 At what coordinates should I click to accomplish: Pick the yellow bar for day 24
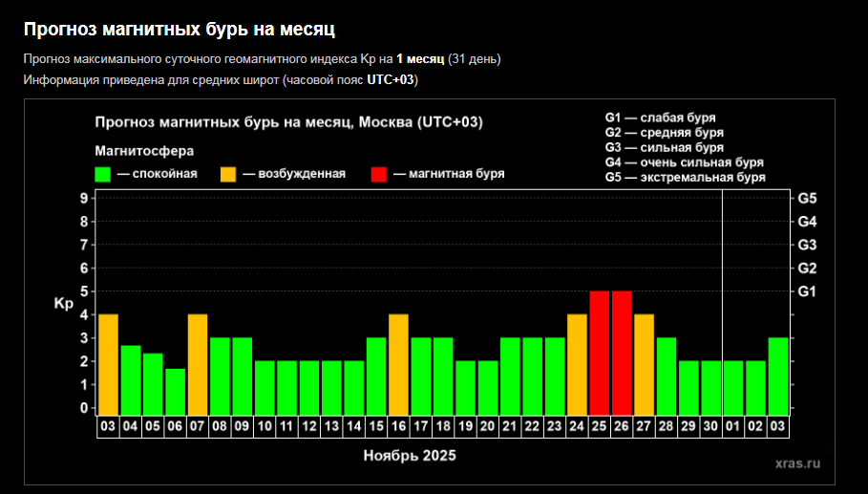(577, 363)
